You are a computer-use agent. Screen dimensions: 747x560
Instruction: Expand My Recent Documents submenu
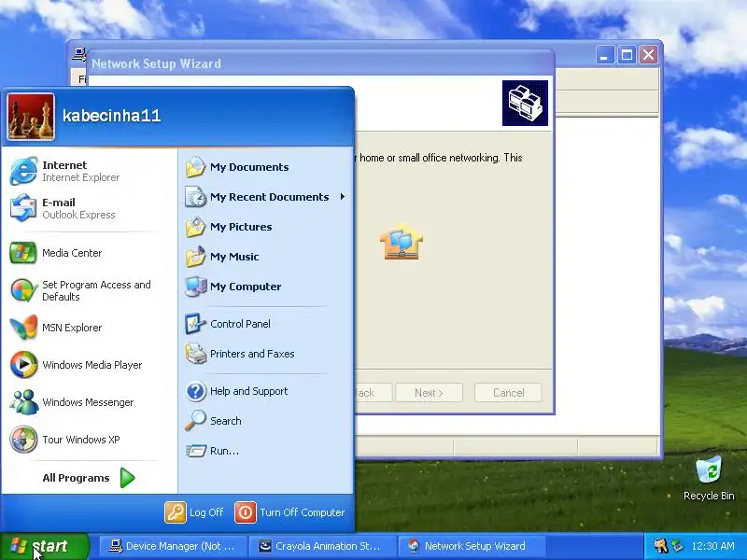pos(266,197)
